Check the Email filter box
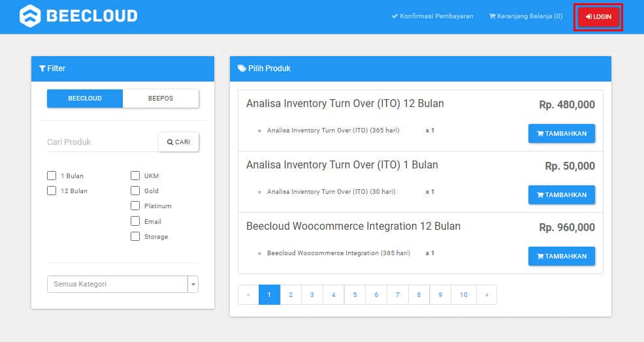Viewport: 644px width, 342px height. (135, 221)
